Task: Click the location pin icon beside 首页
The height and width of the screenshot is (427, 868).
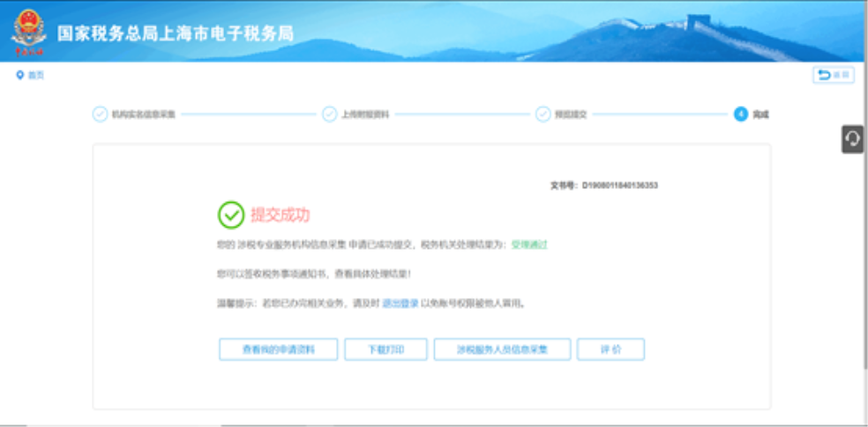Action: pyautogui.click(x=19, y=75)
